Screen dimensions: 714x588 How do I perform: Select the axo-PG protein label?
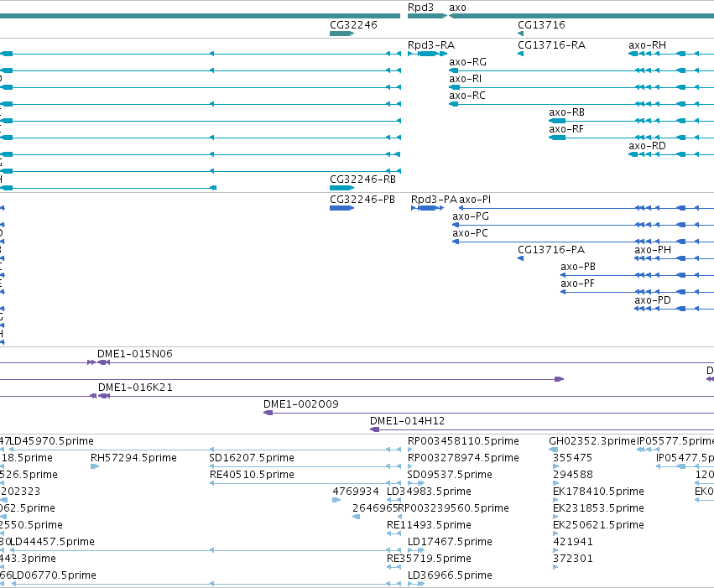pos(471,216)
